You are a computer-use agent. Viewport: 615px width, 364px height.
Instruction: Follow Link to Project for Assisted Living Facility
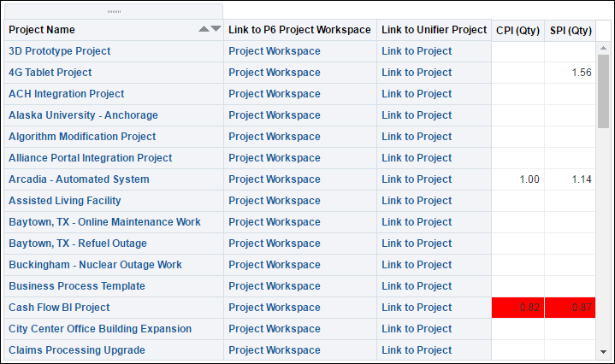coord(417,201)
